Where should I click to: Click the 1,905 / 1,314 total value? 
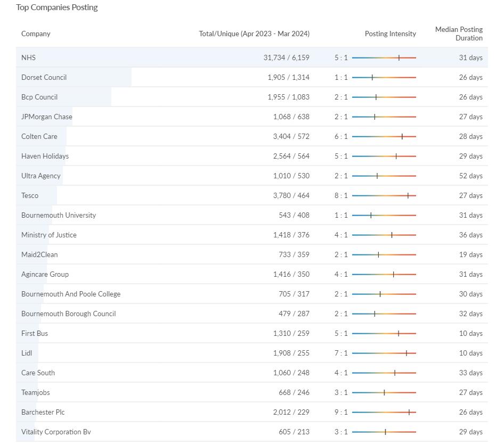[x=288, y=77]
